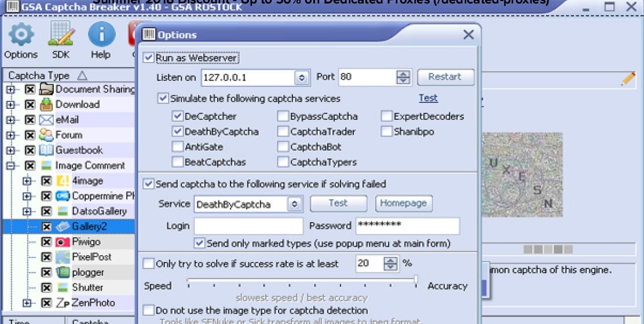This screenshot has height=324, width=644.
Task: Close the Options dialog
Action: (468, 35)
